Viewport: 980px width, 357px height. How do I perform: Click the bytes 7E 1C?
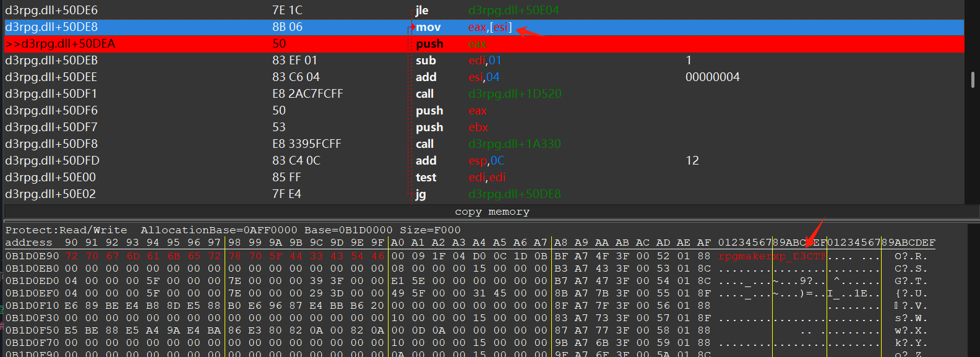pos(287,11)
